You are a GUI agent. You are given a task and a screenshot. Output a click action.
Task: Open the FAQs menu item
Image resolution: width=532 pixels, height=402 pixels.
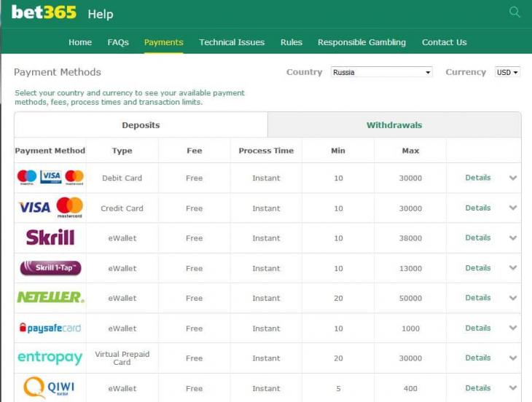[118, 42]
